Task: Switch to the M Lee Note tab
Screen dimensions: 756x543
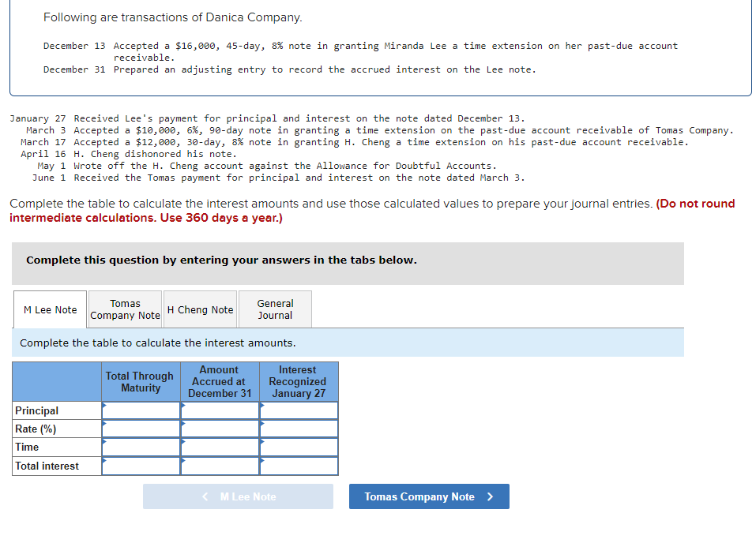Action: coord(49,309)
